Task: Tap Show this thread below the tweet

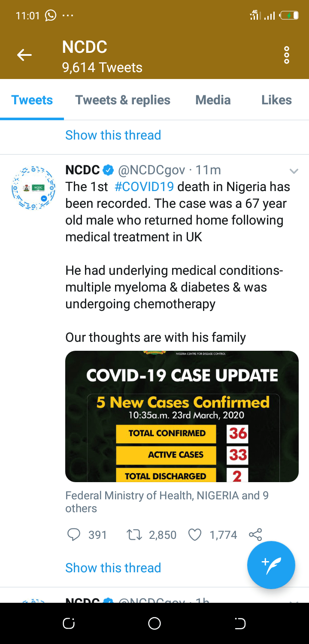Action: pyautogui.click(x=113, y=568)
